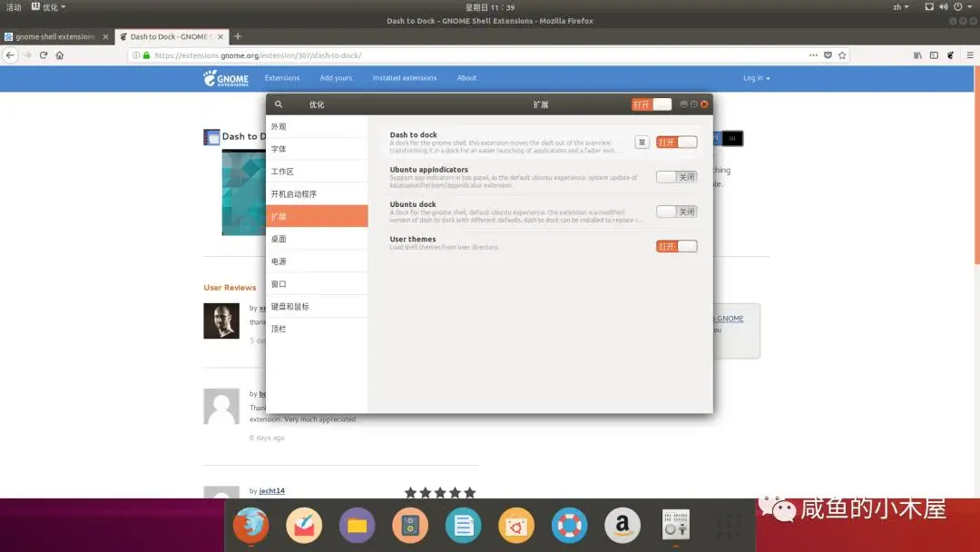The width and height of the screenshot is (980, 552).
Task: Reload the page in Firefox
Action: click(x=44, y=55)
